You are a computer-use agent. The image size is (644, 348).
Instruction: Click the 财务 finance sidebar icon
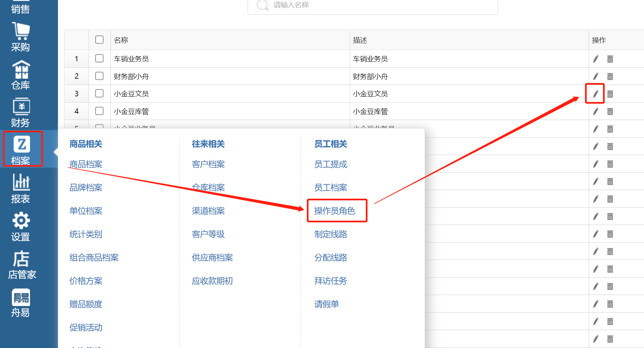click(x=21, y=113)
